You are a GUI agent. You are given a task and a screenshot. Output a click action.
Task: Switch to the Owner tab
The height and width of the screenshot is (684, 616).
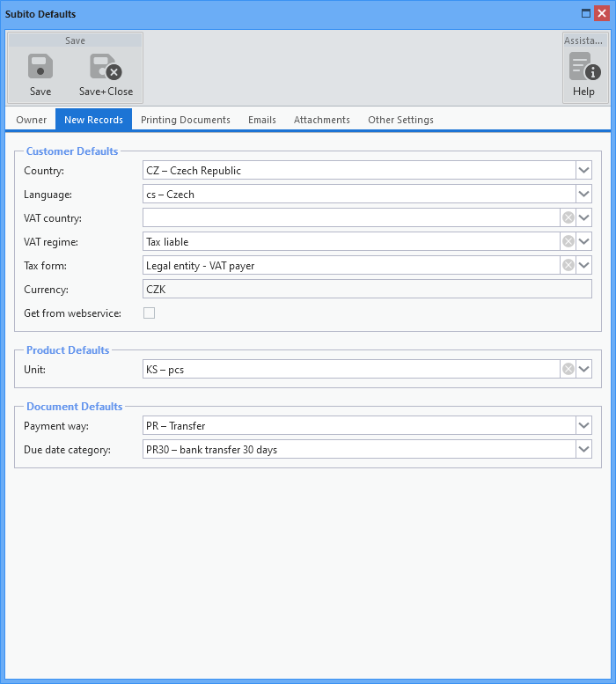[31, 120]
